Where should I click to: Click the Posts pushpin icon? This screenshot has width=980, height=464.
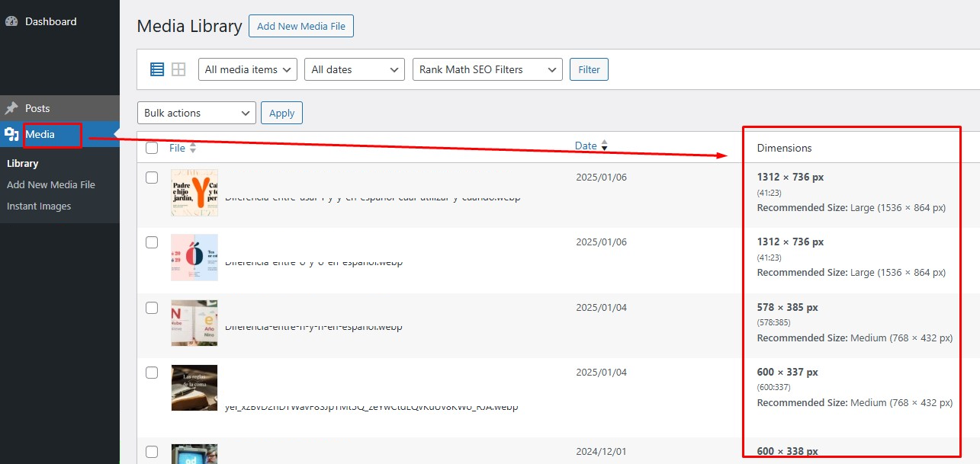pos(11,108)
